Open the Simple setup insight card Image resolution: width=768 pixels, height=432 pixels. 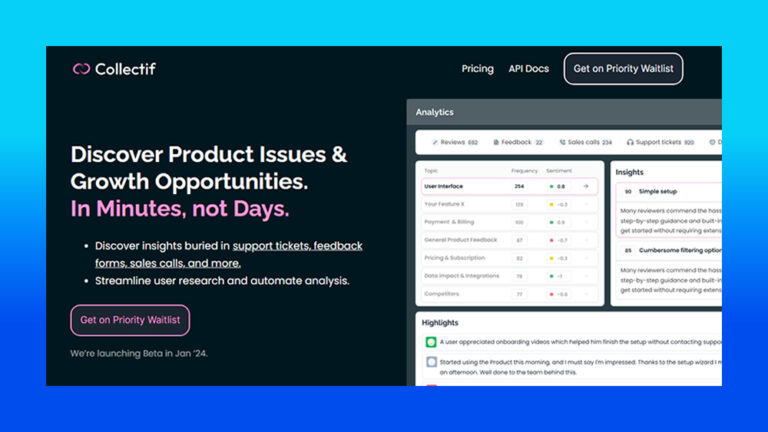(669, 210)
